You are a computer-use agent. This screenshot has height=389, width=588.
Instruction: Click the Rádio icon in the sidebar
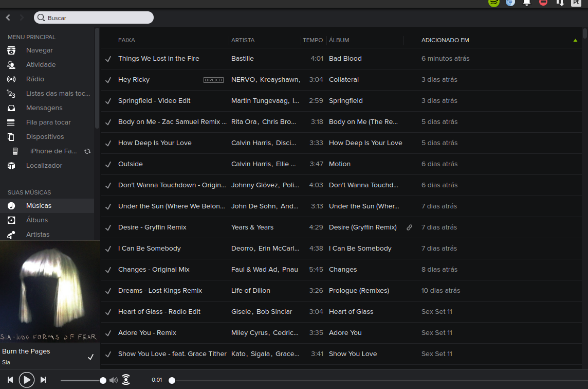(x=11, y=79)
